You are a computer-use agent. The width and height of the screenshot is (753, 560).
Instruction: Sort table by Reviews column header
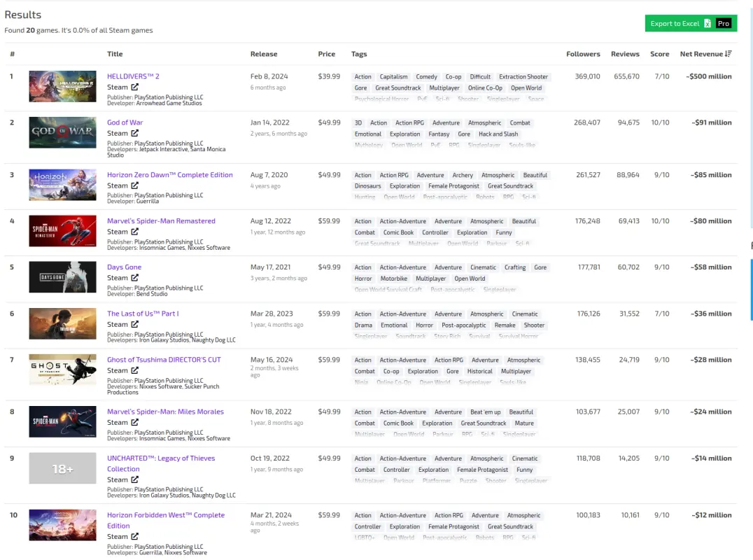tap(625, 54)
